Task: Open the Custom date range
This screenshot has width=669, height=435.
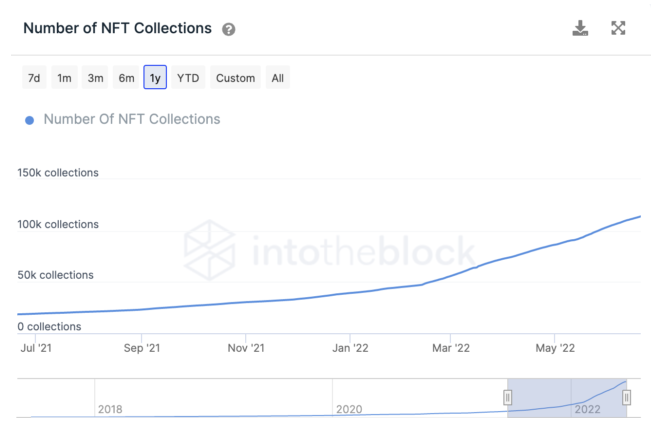Action: (235, 78)
